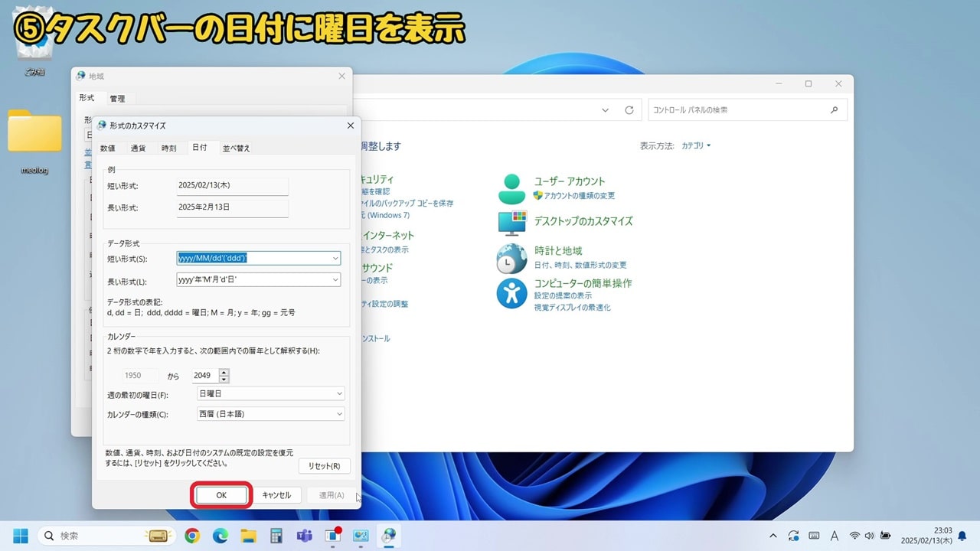Image resolution: width=980 pixels, height=551 pixels.
Task: Expand the 長い形式(L) dropdown arrow
Action: tap(335, 280)
